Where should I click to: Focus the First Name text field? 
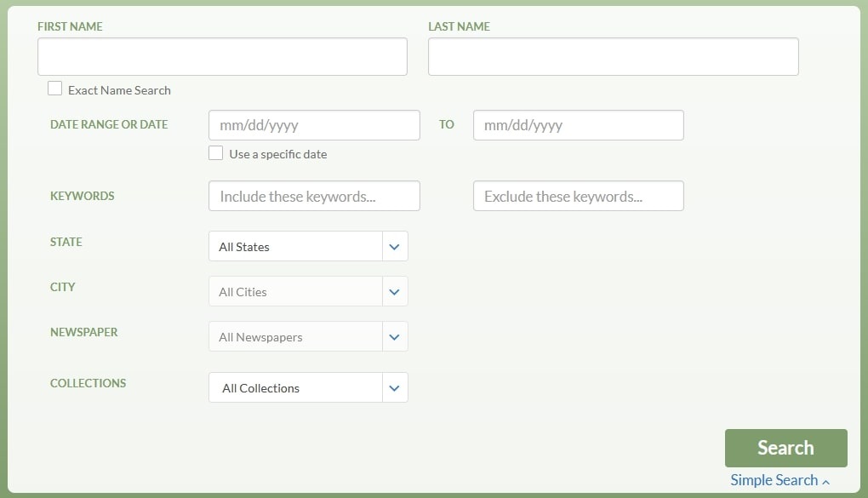pyautogui.click(x=223, y=56)
